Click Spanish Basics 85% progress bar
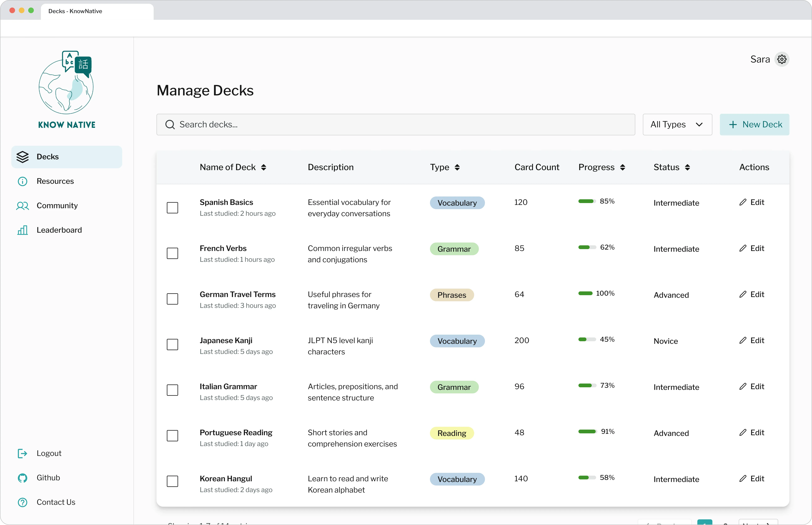Screen dimensions: 812x525 [x=587, y=201]
